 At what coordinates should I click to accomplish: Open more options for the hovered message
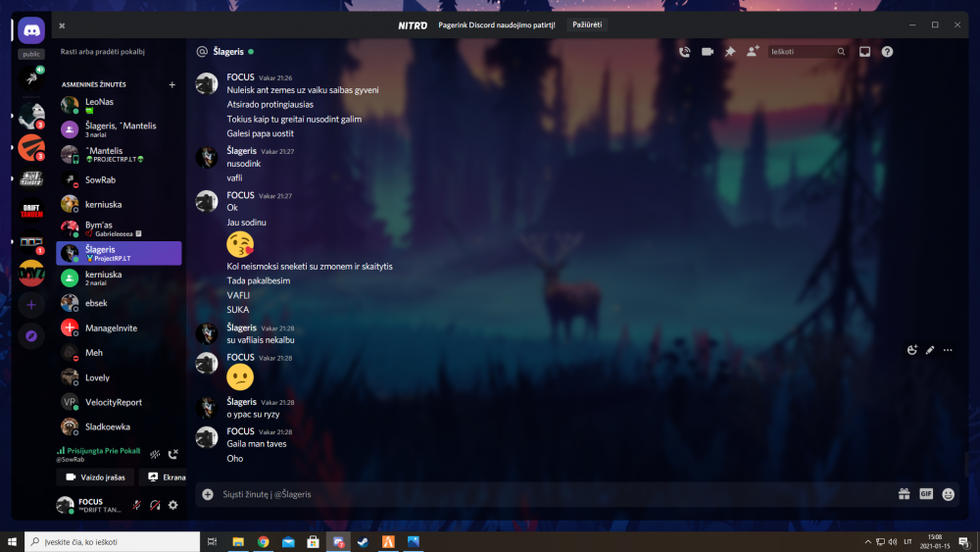[x=948, y=350]
